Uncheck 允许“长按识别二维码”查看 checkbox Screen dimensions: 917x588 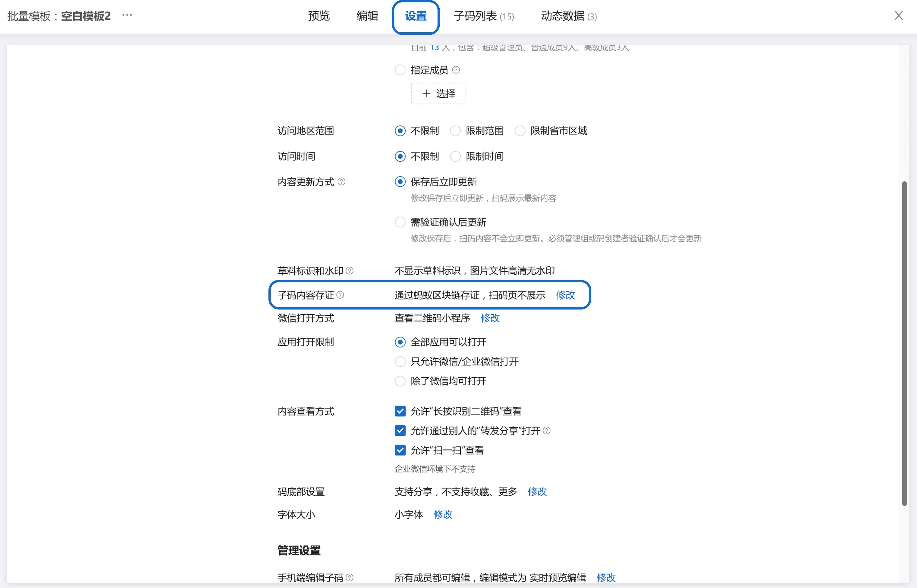[400, 411]
